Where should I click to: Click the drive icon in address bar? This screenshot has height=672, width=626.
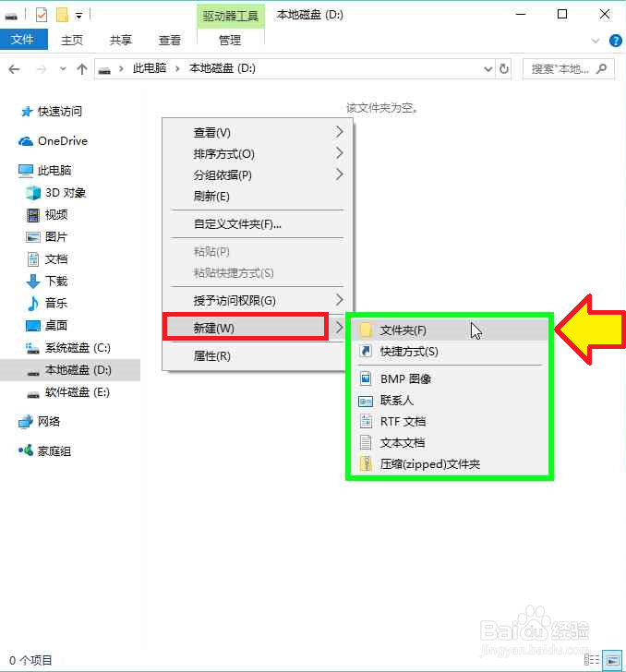coord(104,70)
